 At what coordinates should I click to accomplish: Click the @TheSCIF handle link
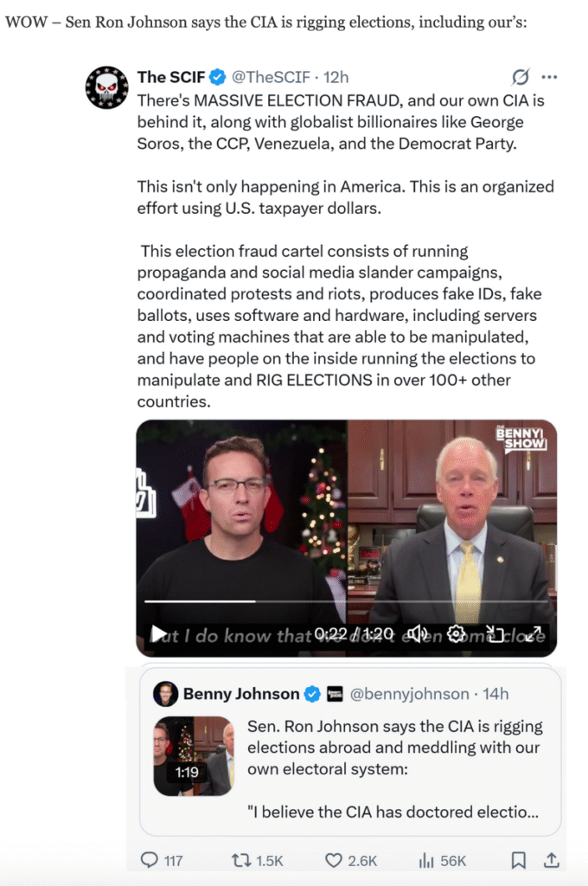click(271, 77)
